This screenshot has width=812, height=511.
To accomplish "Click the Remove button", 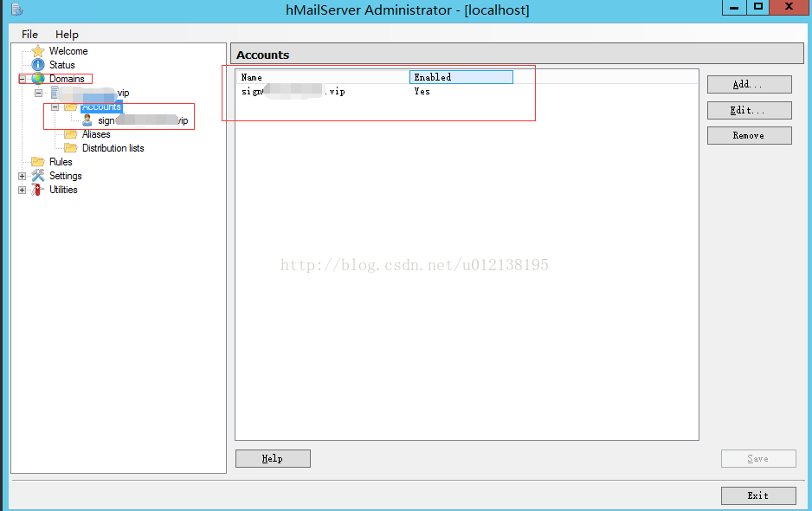I will [x=750, y=135].
